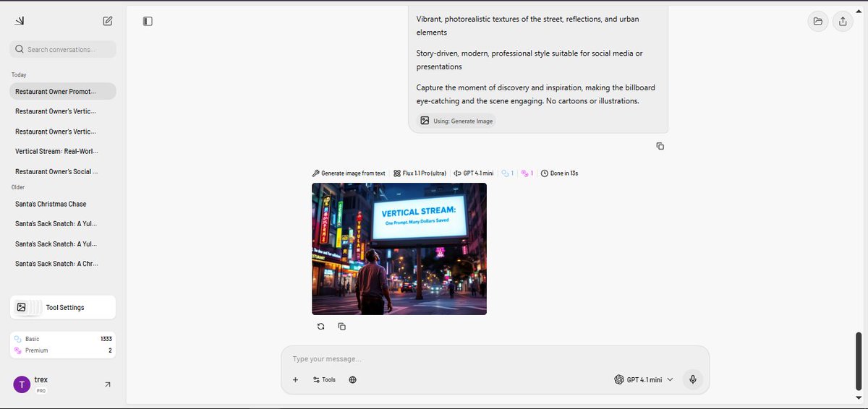Screen dimensions: 868x409
Task: Click the Search conversations field
Action: pyautogui.click(x=63, y=49)
